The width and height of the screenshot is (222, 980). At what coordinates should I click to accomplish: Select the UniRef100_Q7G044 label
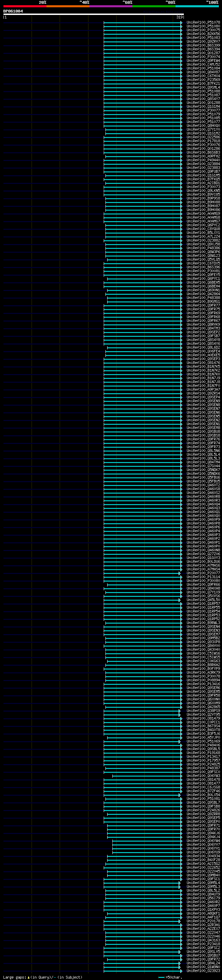click(203, 466)
